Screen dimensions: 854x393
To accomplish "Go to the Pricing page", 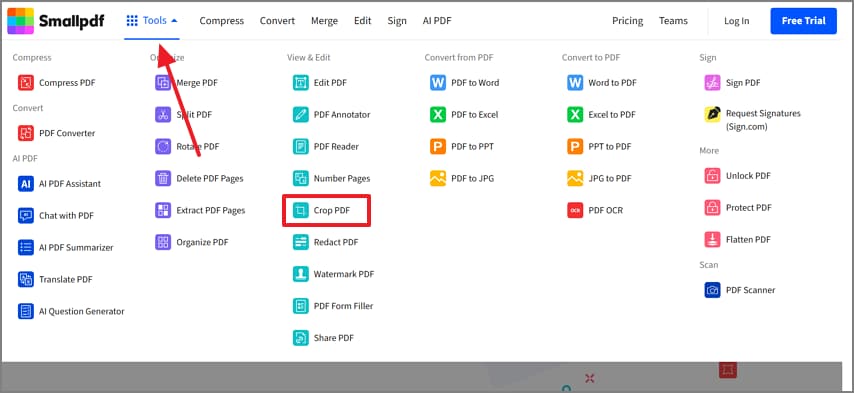I will [627, 21].
